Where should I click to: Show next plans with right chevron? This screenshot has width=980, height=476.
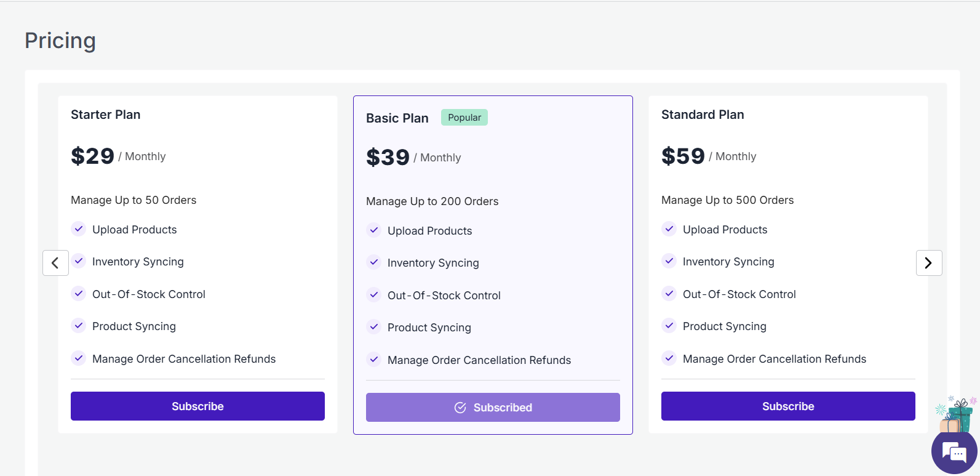[928, 263]
